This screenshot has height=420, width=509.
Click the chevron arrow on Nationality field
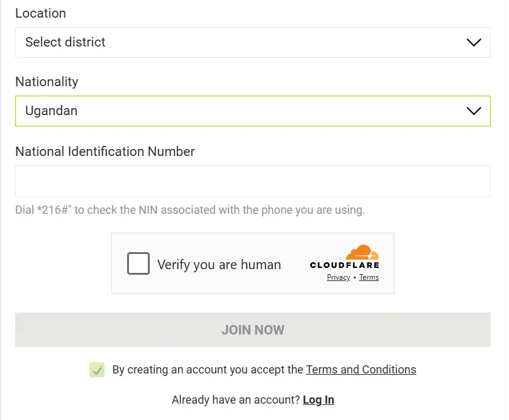(x=474, y=111)
